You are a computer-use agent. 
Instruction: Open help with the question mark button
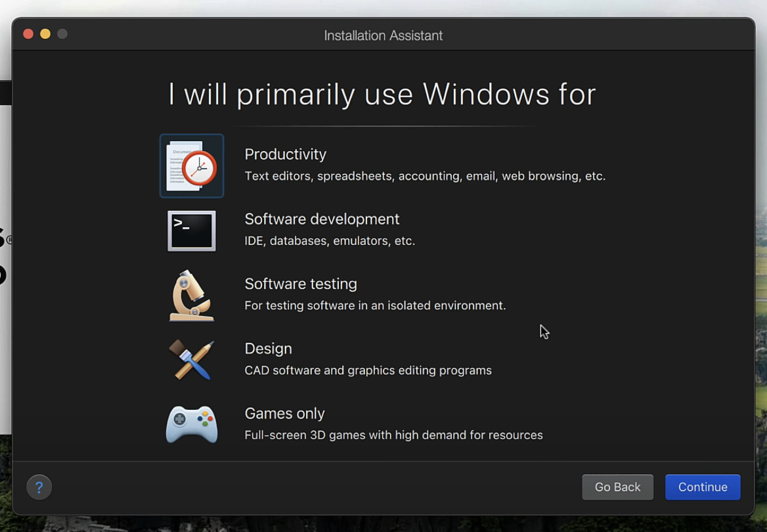click(x=39, y=487)
